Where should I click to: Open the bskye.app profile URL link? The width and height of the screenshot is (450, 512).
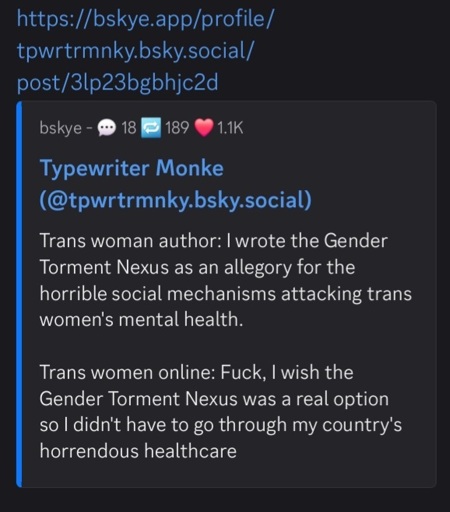[x=145, y=19]
